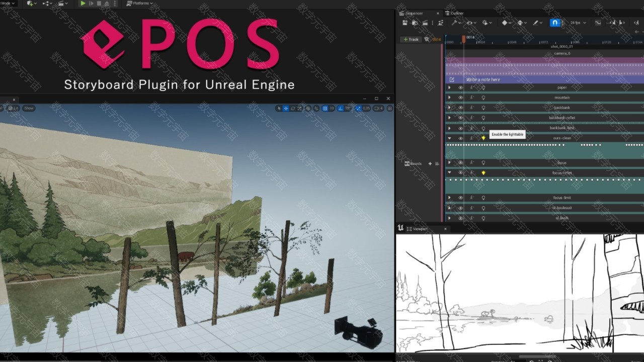The image size is (644, 362).
Task: Expand the mountain layer row
Action: point(449,98)
